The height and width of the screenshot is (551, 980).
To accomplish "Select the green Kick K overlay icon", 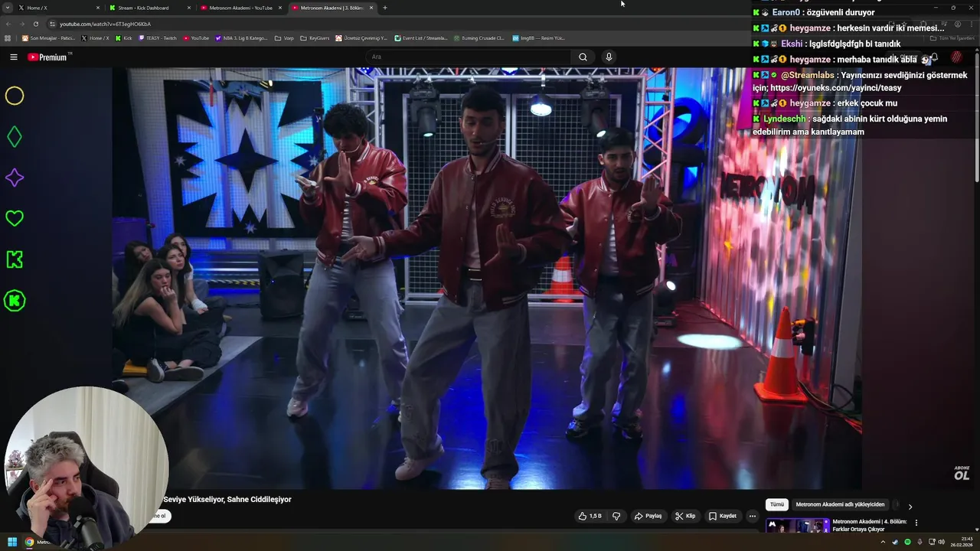I will pyautogui.click(x=15, y=259).
